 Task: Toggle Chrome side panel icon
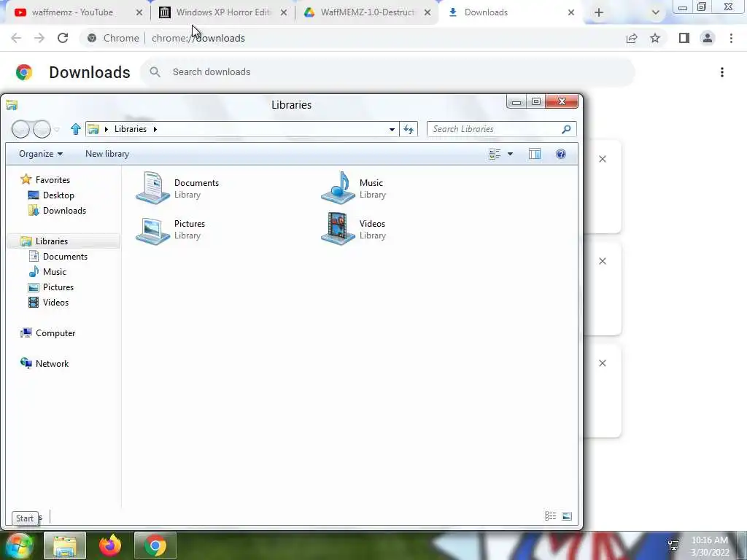pyautogui.click(x=684, y=38)
